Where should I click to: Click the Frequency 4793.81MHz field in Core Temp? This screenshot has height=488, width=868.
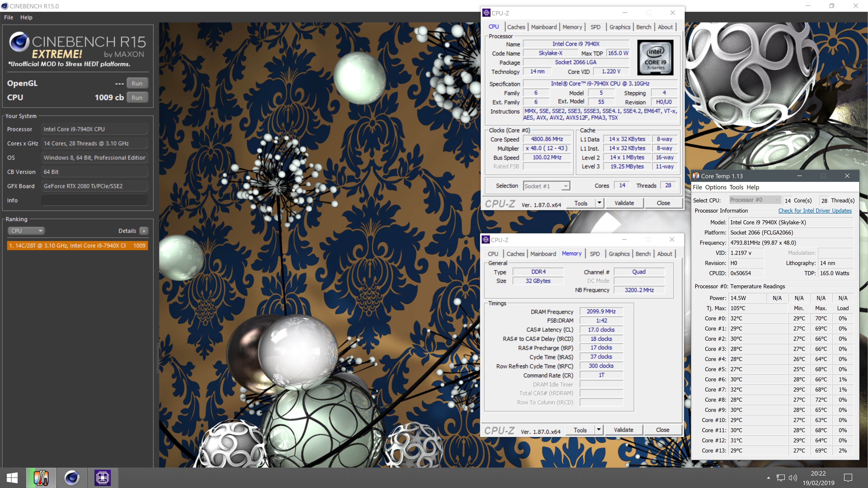coord(791,242)
